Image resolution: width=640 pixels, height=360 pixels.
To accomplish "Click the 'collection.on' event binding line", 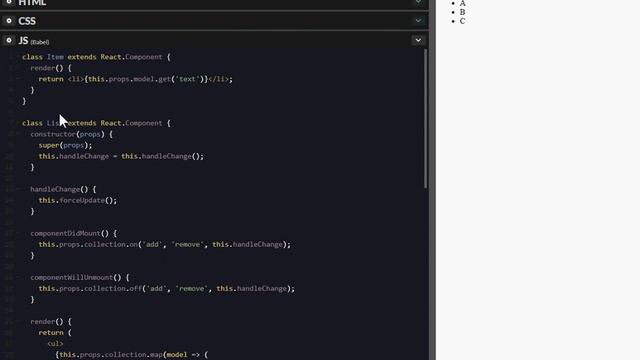I will [164, 244].
